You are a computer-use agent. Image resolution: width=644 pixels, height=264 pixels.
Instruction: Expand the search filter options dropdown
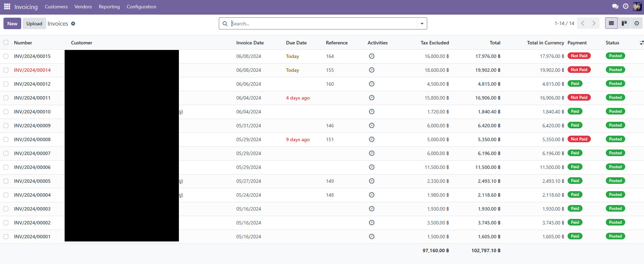tap(422, 24)
